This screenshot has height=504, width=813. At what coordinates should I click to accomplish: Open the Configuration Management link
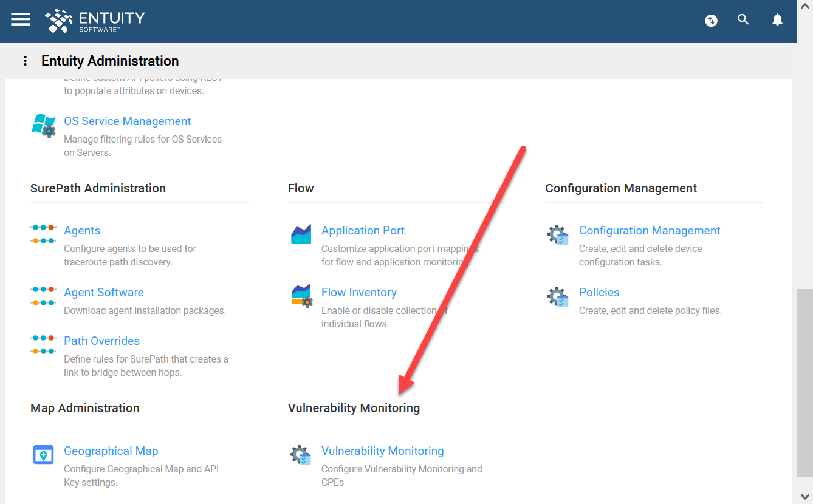pyautogui.click(x=650, y=231)
